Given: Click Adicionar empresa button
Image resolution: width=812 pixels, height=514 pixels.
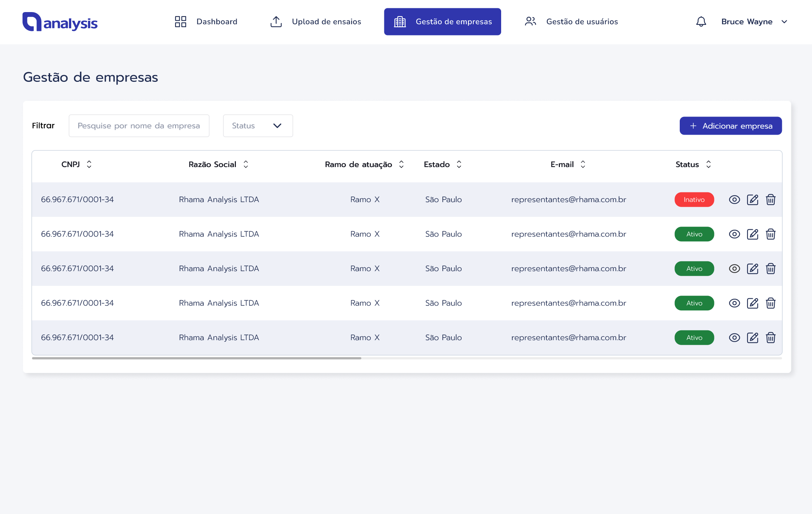Looking at the screenshot, I should click(730, 126).
